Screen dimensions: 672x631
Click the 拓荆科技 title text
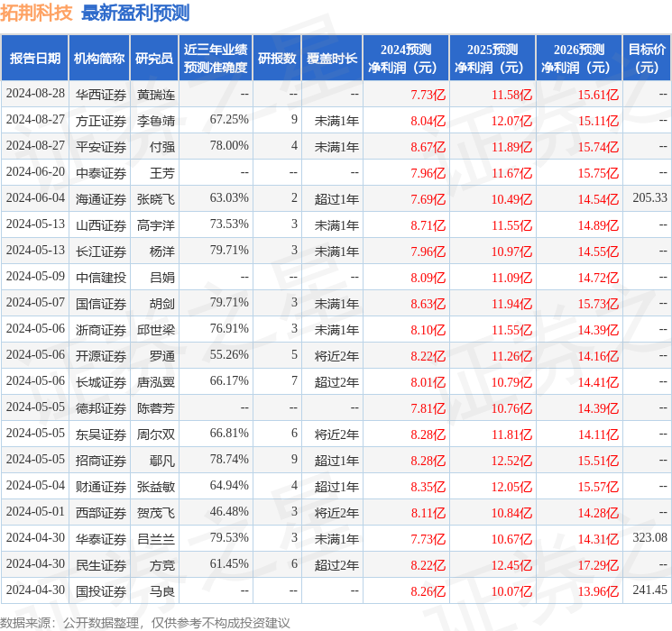point(36,13)
